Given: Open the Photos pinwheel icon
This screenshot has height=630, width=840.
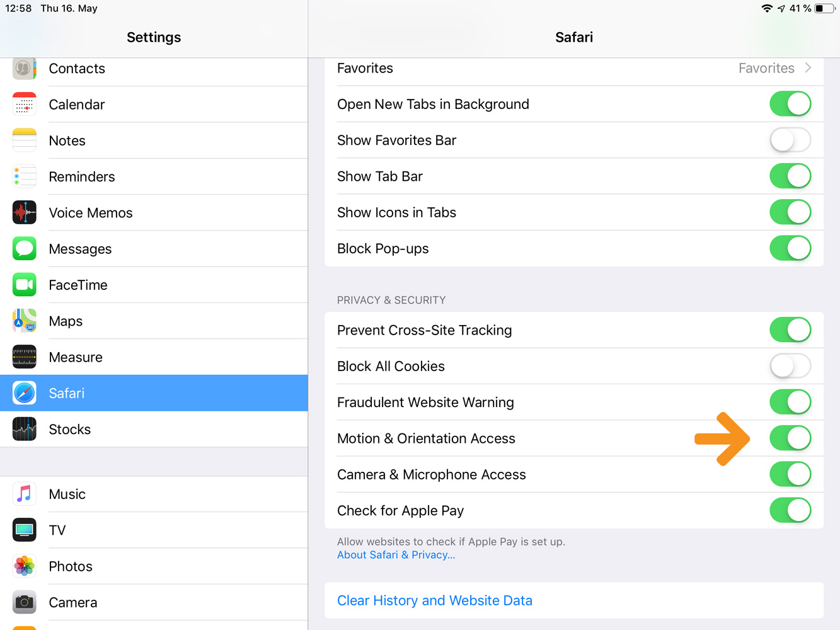Looking at the screenshot, I should [24, 566].
